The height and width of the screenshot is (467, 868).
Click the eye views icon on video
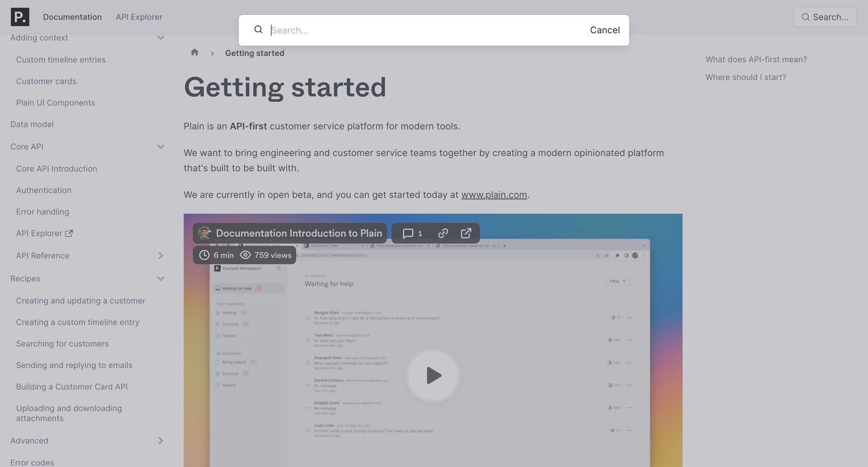point(245,255)
